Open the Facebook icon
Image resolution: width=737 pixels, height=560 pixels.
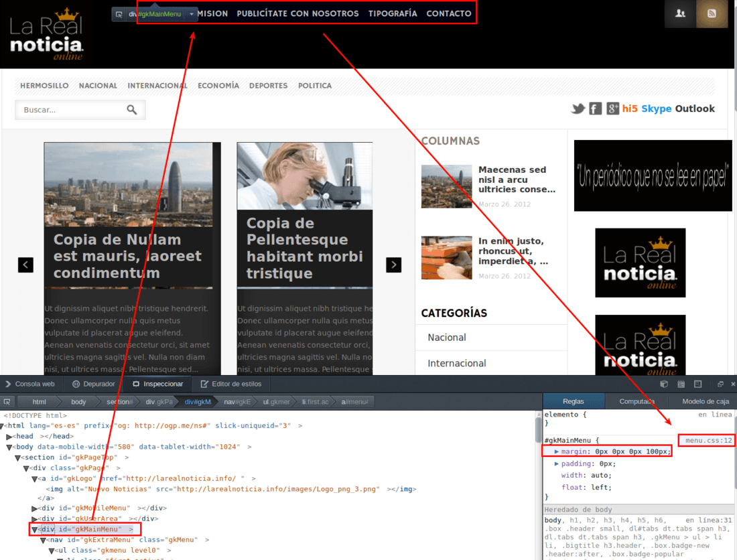595,109
